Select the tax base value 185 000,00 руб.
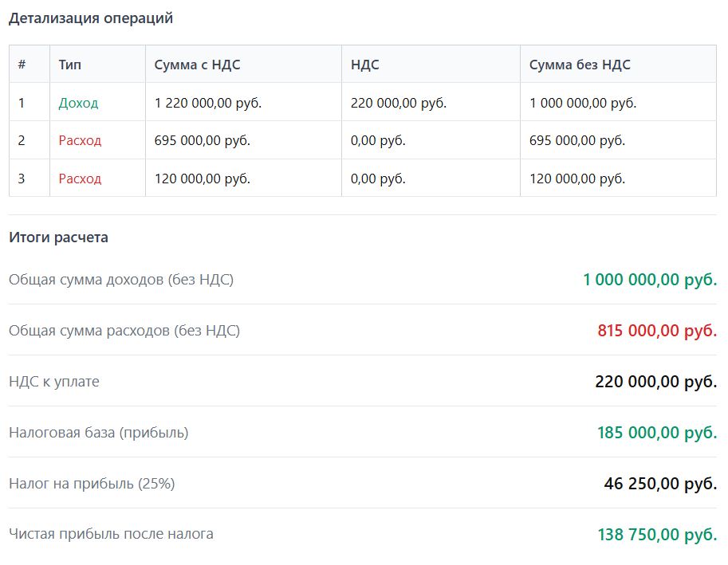Viewport: 728px width, 565px height. point(657,432)
